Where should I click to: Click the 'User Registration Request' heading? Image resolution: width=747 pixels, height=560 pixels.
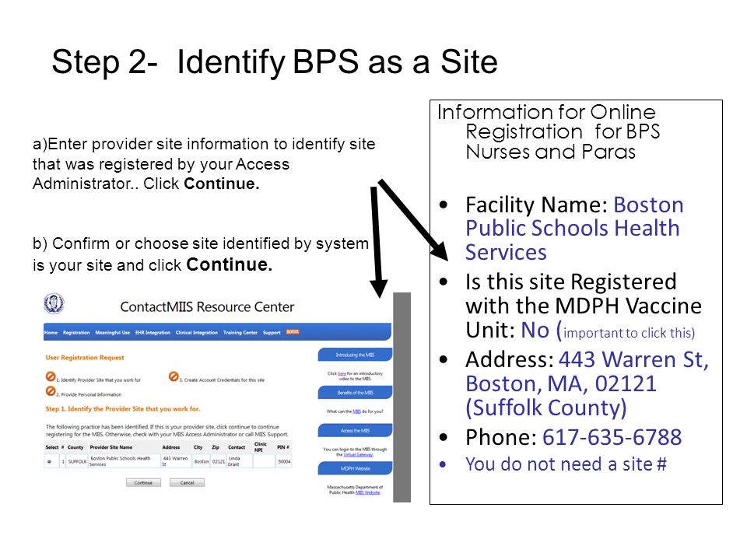point(85,357)
